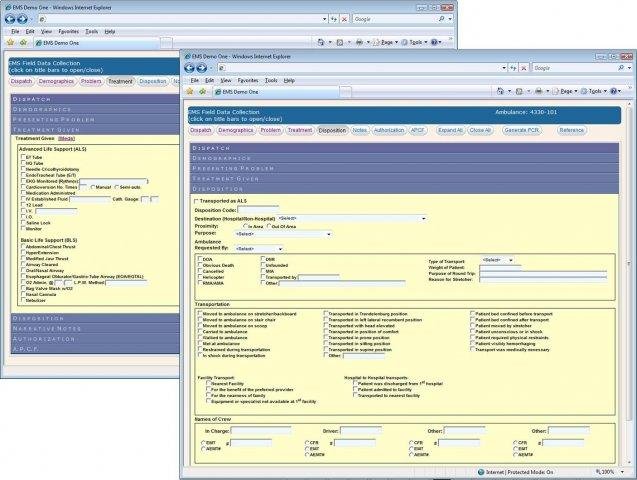Image resolution: width=637 pixels, height=480 pixels.
Task: Select the Out Of Area proximity radio
Action: (x=269, y=226)
